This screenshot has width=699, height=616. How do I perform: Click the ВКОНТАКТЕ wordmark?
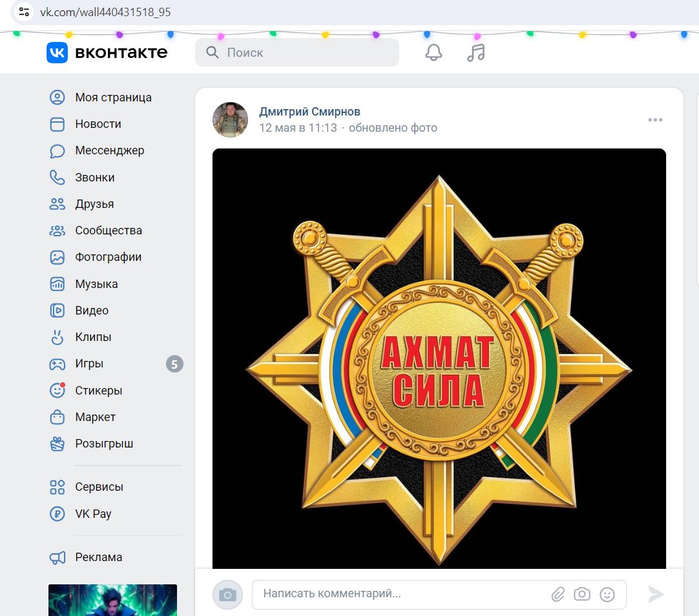[x=121, y=52]
